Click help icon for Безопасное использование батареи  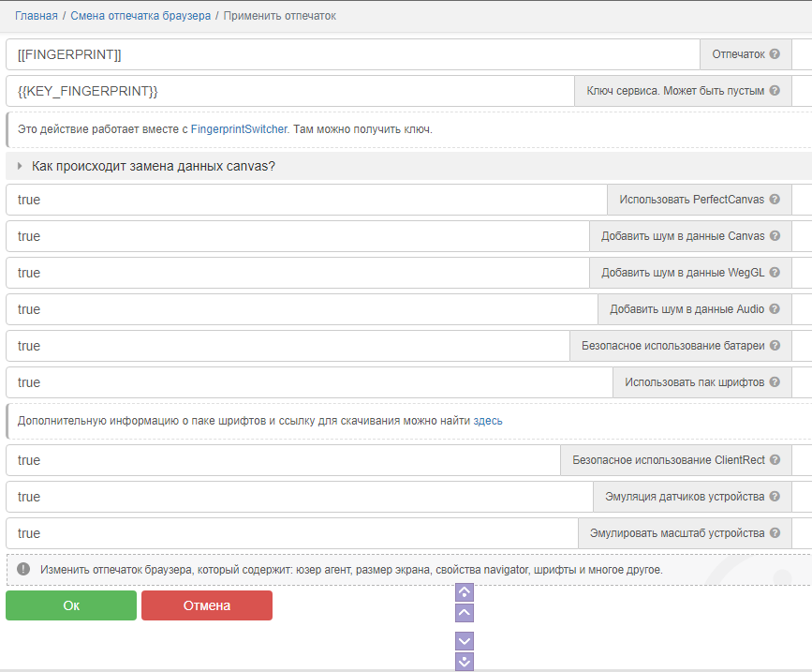click(775, 346)
